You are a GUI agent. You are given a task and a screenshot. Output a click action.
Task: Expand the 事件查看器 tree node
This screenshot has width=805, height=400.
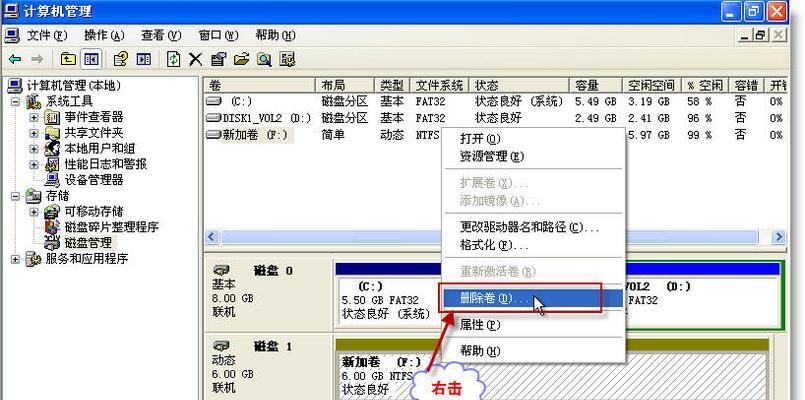[x=34, y=117]
